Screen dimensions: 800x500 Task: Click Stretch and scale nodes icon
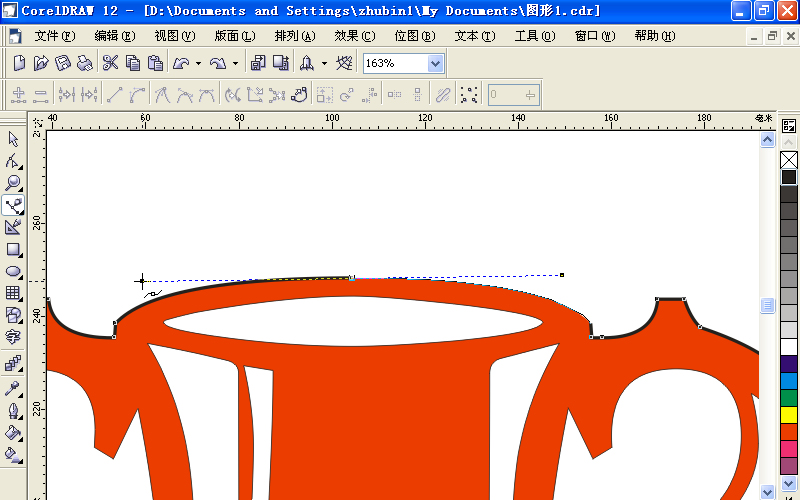(x=324, y=95)
